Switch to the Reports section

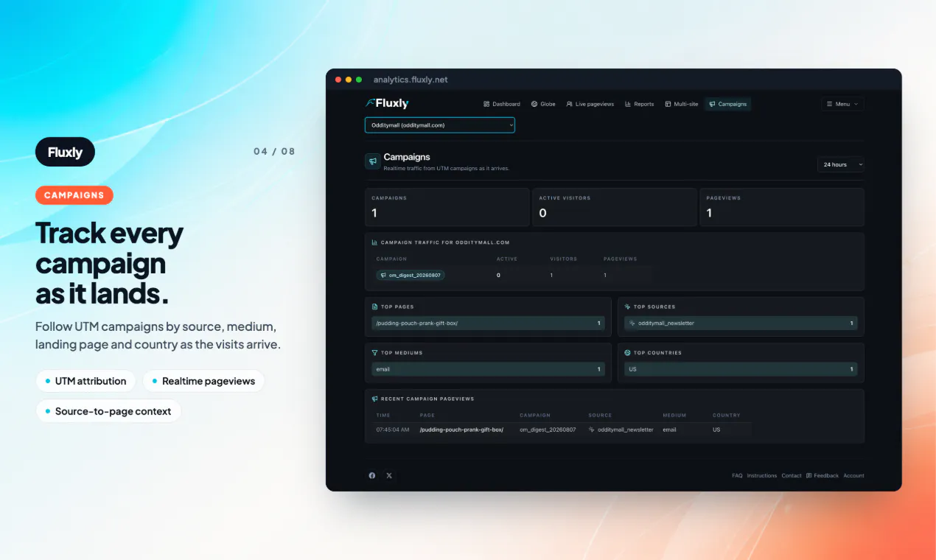click(640, 104)
